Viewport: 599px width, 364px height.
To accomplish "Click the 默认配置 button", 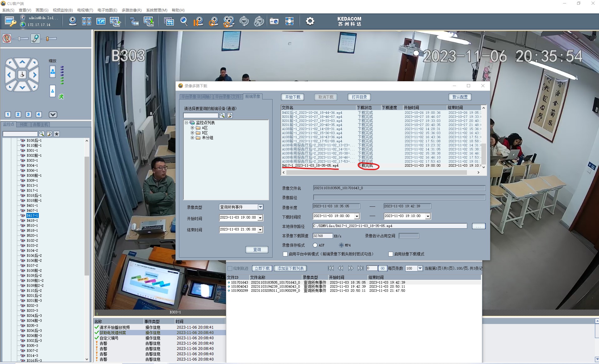I will coord(460,97).
